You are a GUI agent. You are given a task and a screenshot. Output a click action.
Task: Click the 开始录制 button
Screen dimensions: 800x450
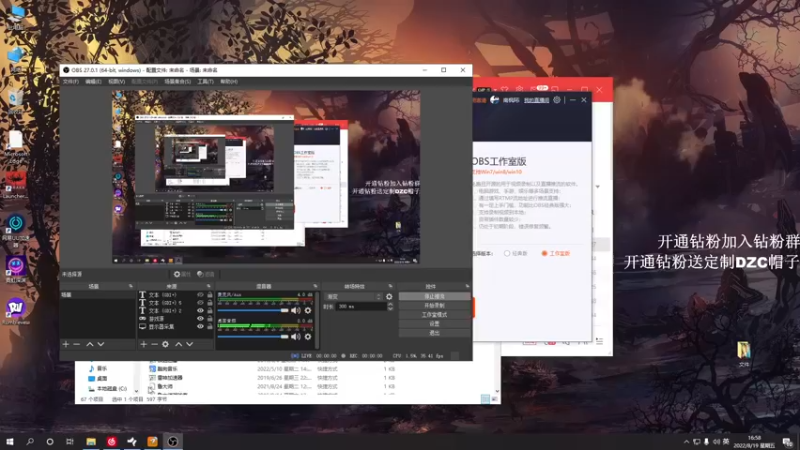pyautogui.click(x=434, y=306)
